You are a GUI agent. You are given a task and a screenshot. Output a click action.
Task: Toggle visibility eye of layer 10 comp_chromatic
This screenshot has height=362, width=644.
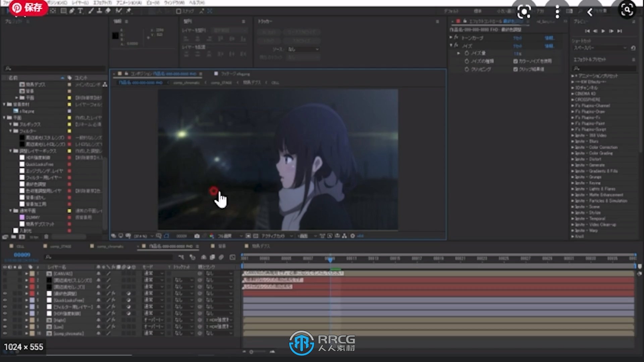pyautogui.click(x=5, y=334)
